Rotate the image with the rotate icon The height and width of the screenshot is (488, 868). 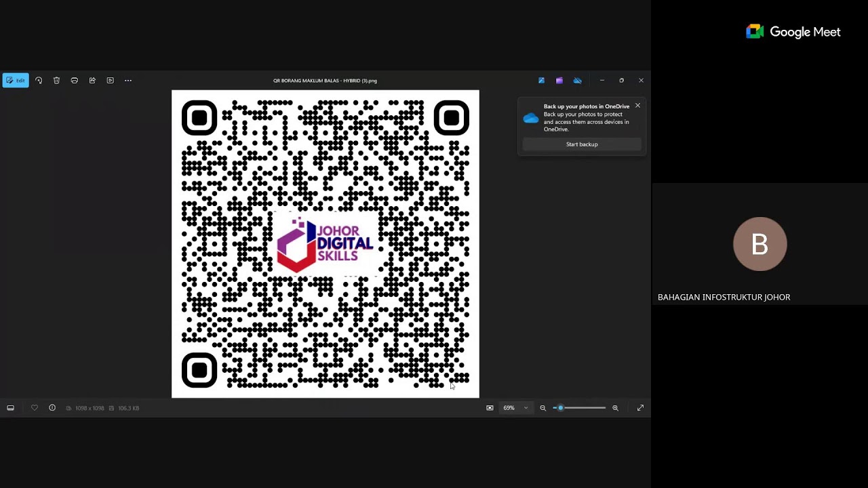(x=39, y=81)
